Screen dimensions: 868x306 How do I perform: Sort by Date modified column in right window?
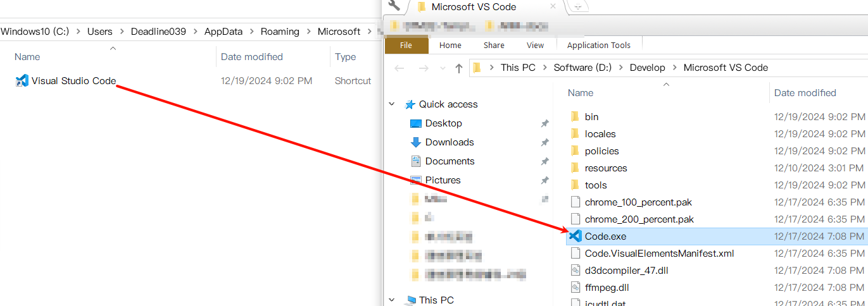tap(805, 93)
